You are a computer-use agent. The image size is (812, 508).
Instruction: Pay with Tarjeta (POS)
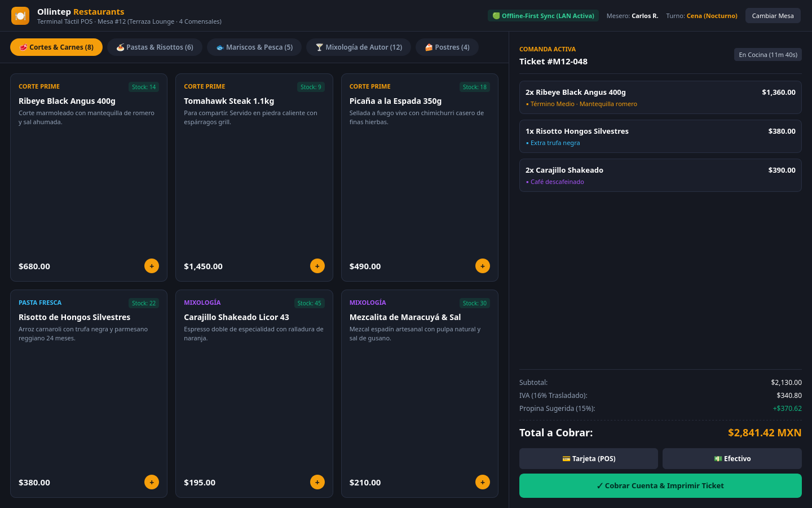(x=589, y=459)
